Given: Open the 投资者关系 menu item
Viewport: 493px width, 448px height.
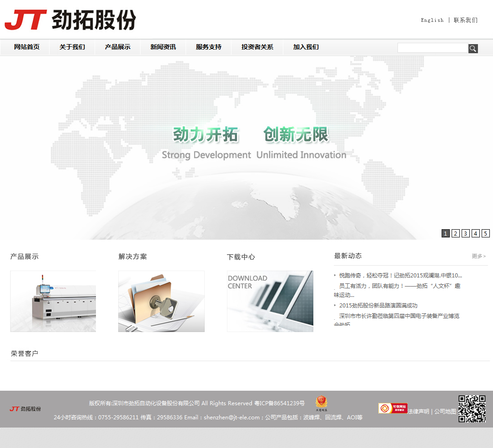Looking at the screenshot, I should [x=257, y=47].
